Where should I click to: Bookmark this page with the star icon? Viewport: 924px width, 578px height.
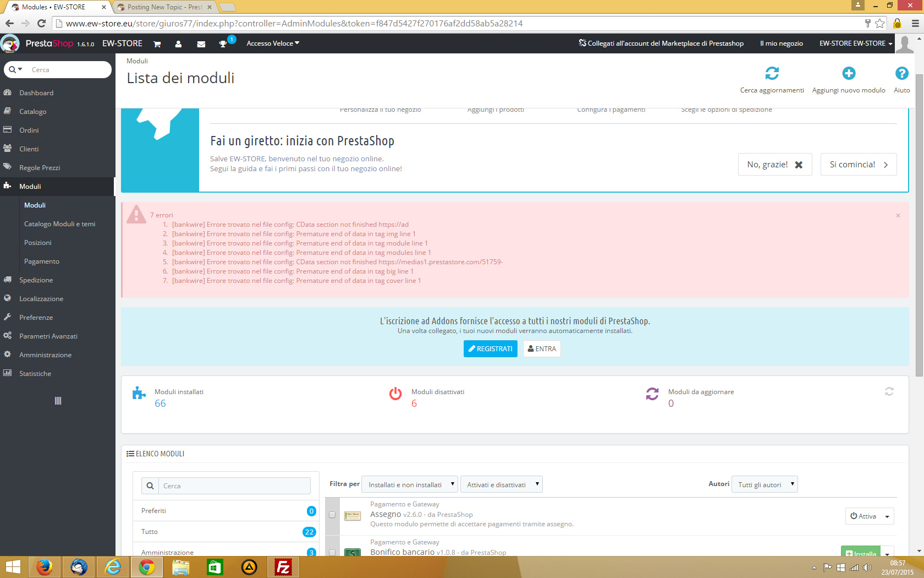[880, 23]
